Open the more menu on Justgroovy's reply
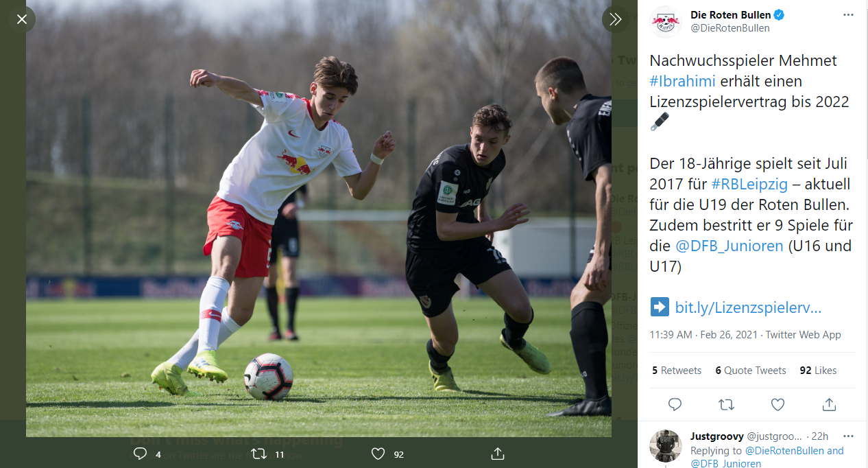Image resolution: width=868 pixels, height=468 pixels. click(848, 436)
